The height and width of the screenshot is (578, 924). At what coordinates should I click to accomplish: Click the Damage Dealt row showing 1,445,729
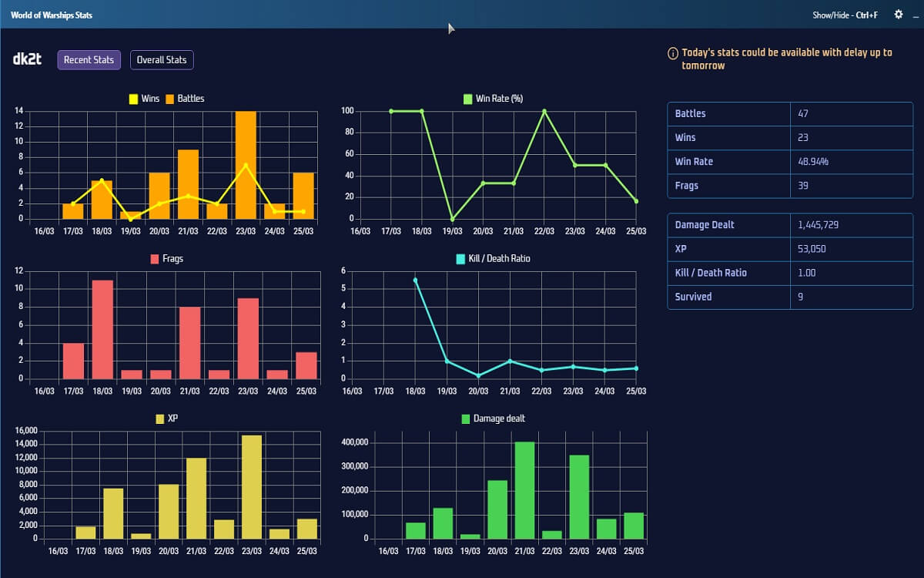(x=789, y=224)
